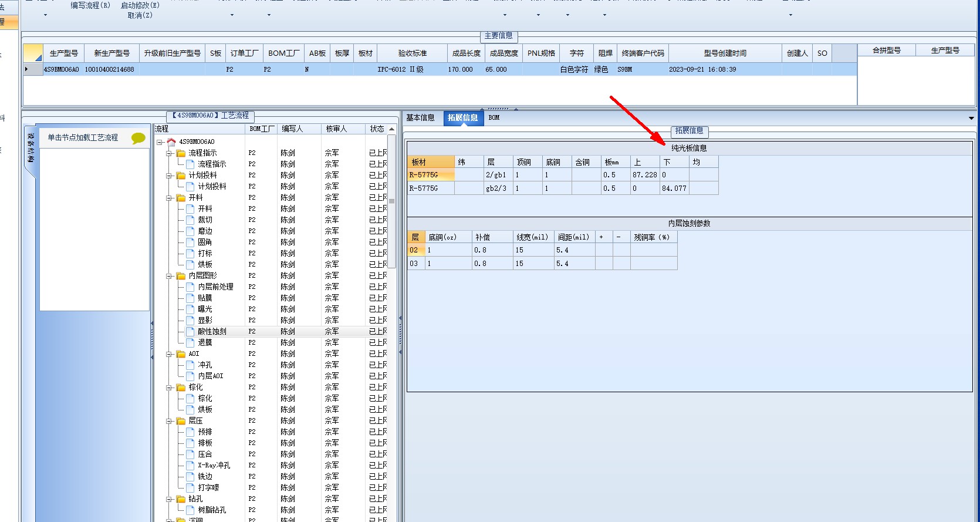Click the folder icon for 开料 group

181,197
